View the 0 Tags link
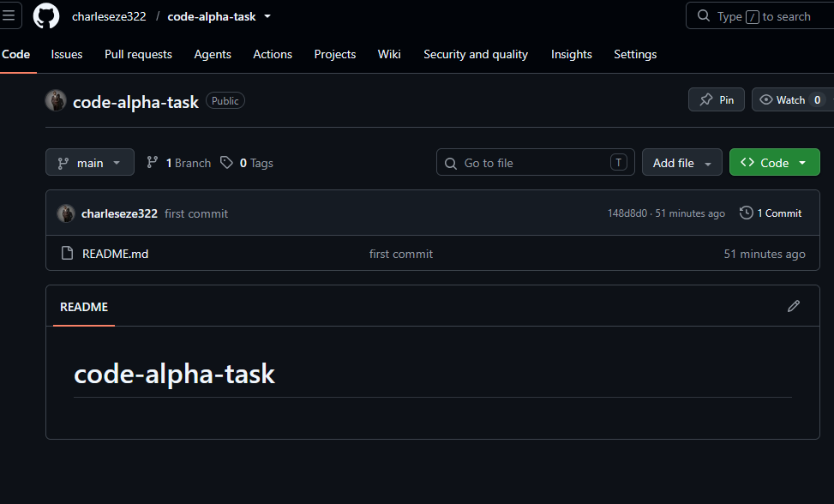 pyautogui.click(x=247, y=163)
